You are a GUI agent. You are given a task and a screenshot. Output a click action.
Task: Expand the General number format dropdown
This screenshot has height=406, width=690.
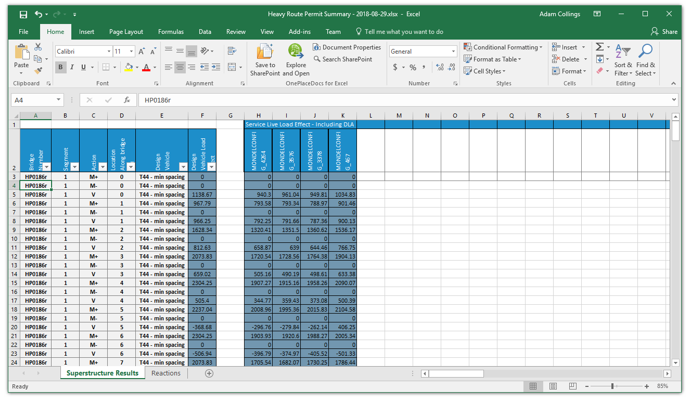[452, 51]
